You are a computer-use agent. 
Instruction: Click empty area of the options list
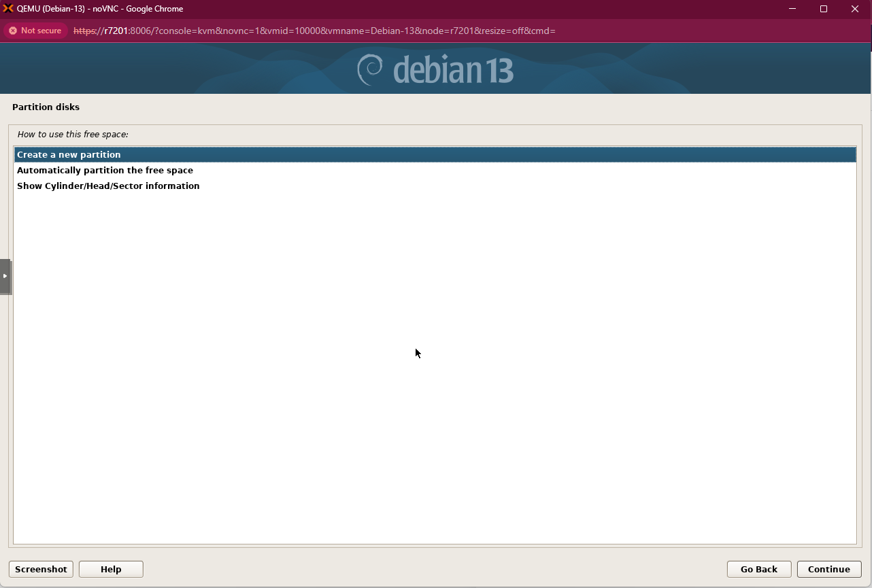435,374
